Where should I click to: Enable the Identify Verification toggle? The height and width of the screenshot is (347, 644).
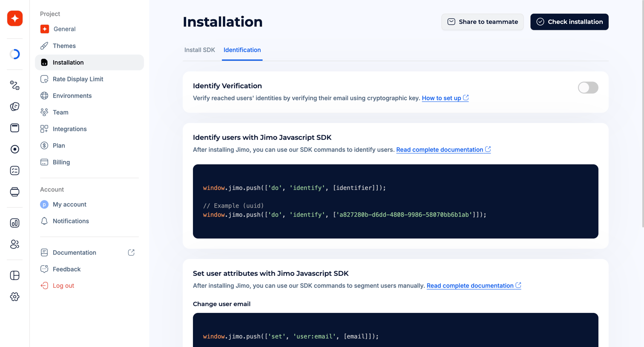588,87
